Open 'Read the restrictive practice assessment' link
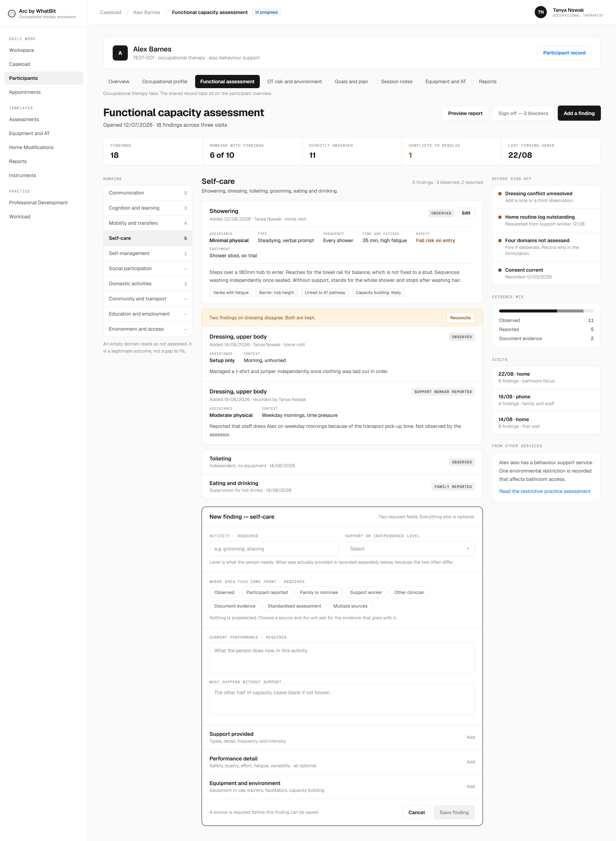Viewport: 616px width, 841px height. tap(544, 491)
